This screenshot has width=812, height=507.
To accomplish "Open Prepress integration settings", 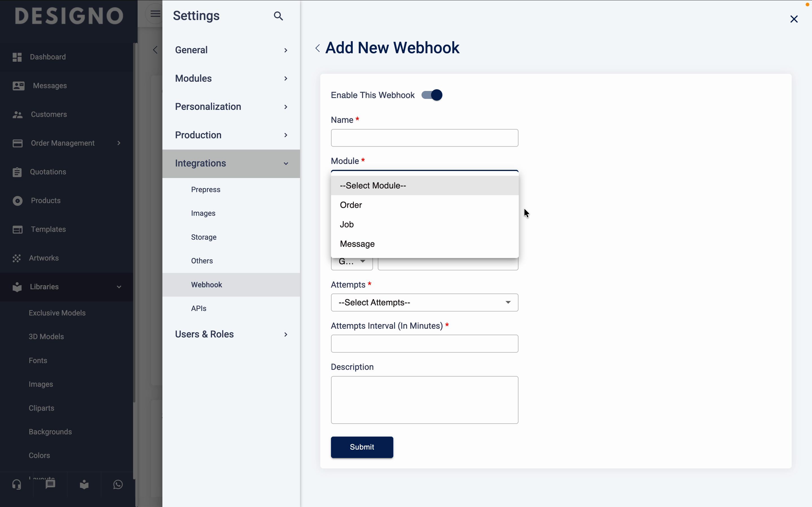I will coord(206,190).
